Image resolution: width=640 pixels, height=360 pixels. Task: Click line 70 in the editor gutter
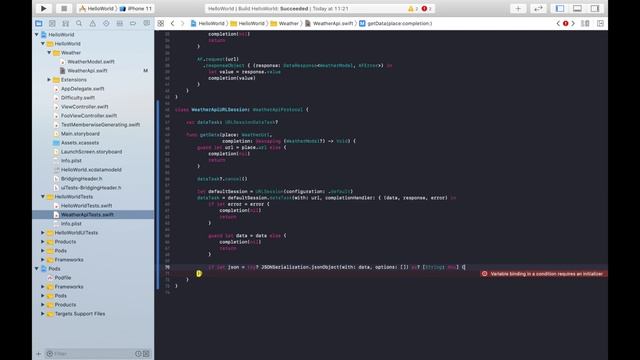point(167,267)
